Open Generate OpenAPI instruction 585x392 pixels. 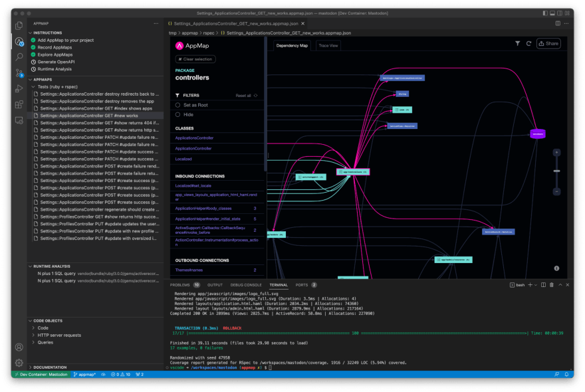[x=56, y=62]
